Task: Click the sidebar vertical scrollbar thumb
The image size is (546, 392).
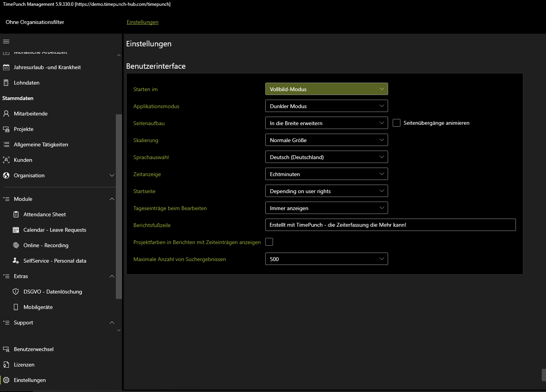Action: pyautogui.click(x=119, y=207)
